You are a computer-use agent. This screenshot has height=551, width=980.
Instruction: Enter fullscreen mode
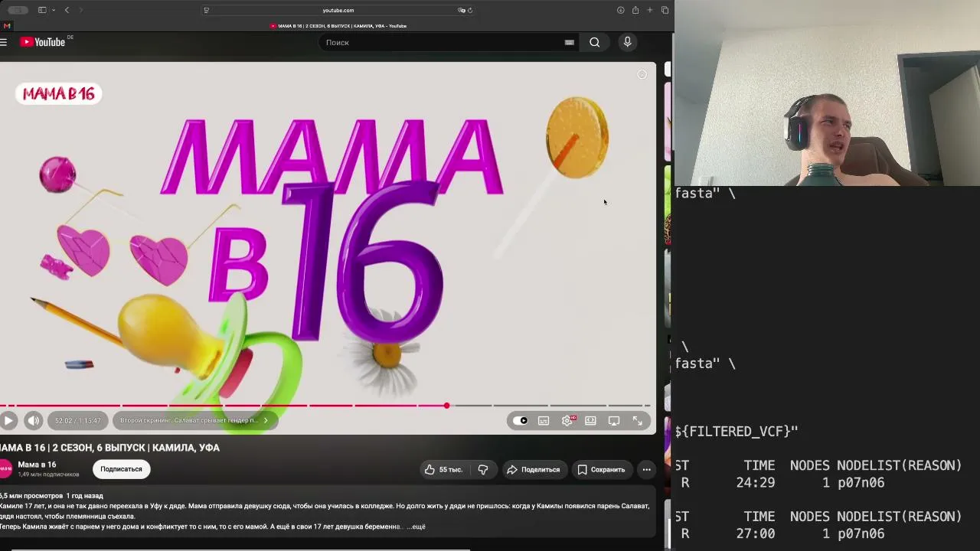pos(637,420)
